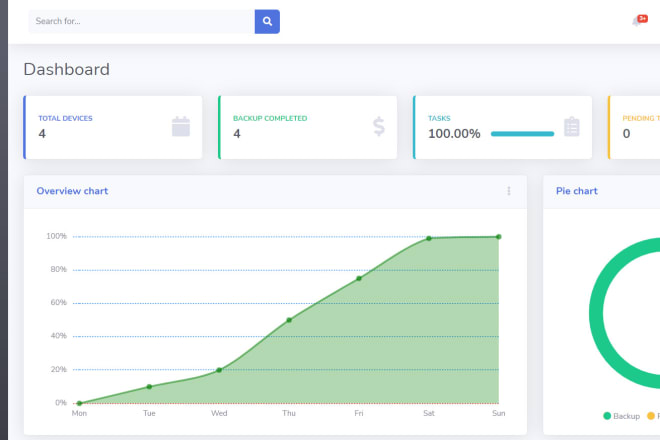Click the value 0 in the Pending card
Screen dimensions: 660x440
coord(626,134)
